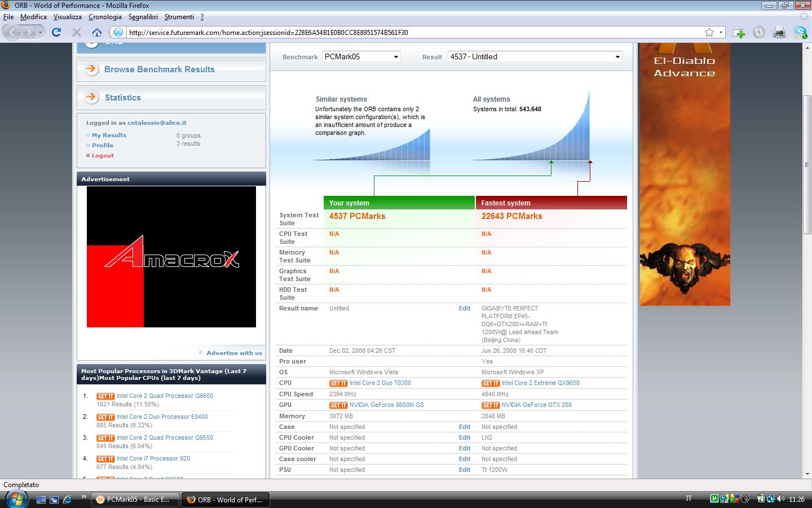The width and height of the screenshot is (812, 508).
Task: Bookmark this page with the star icon
Action: coord(709,32)
